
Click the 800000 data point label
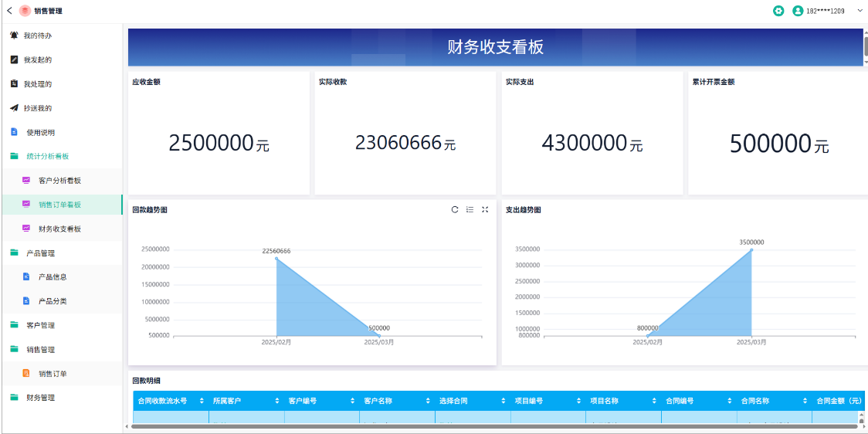(x=648, y=328)
